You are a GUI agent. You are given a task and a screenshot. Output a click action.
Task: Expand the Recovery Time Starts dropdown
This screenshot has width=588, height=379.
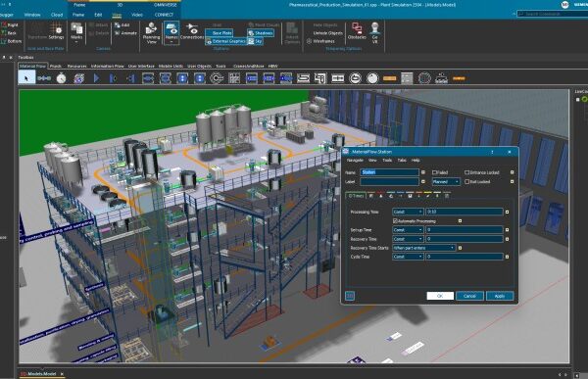pyautogui.click(x=423, y=248)
